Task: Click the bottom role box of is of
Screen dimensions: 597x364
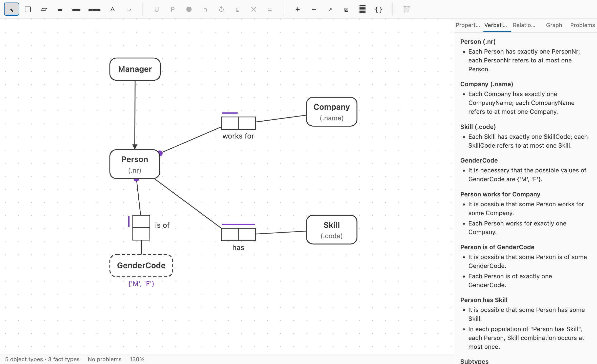Action: point(141,234)
